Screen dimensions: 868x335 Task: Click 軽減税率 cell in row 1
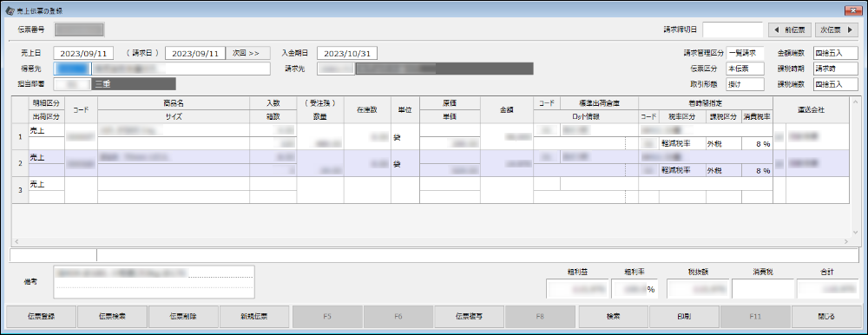click(682, 143)
